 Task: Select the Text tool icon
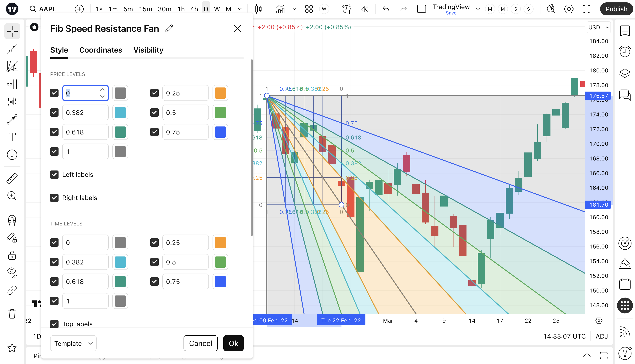[12, 137]
